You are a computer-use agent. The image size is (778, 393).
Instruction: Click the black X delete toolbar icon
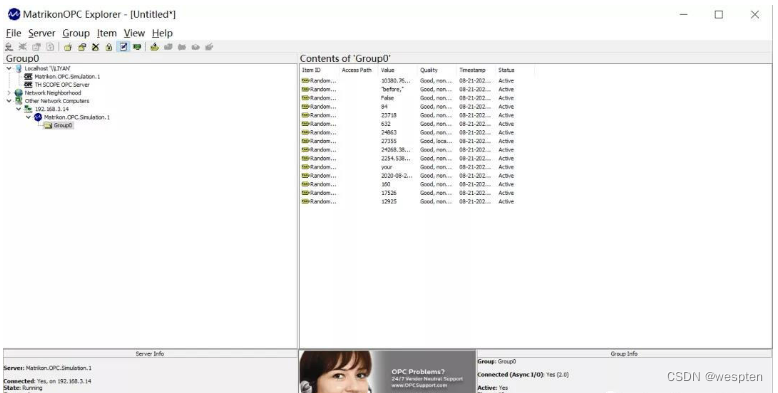[x=95, y=47]
